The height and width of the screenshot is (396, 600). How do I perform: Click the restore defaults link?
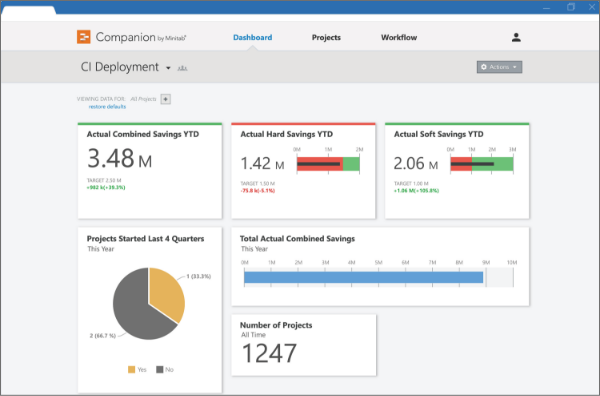(107, 107)
